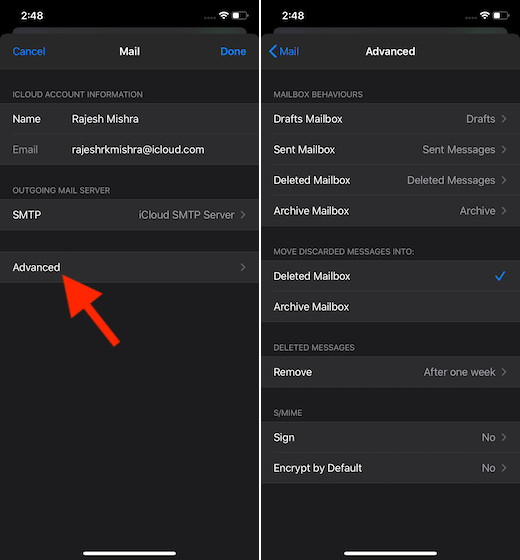The width and height of the screenshot is (520, 560).
Task: Tap the Wi-Fi icon in left status bar
Action: pos(224,15)
